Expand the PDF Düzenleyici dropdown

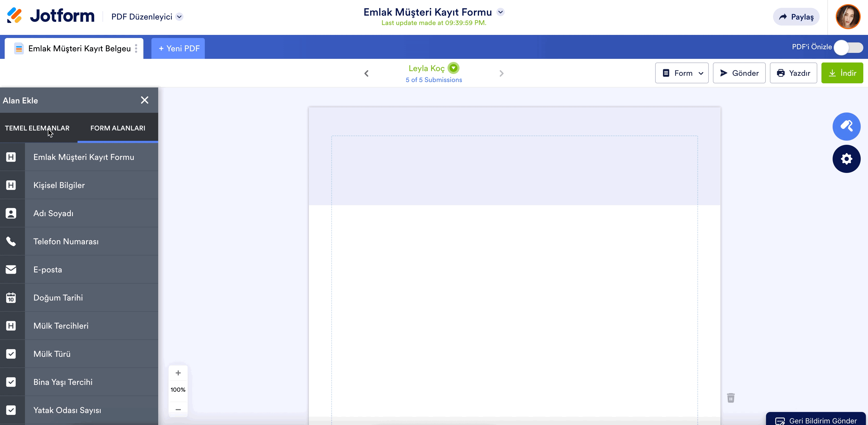pos(180,17)
